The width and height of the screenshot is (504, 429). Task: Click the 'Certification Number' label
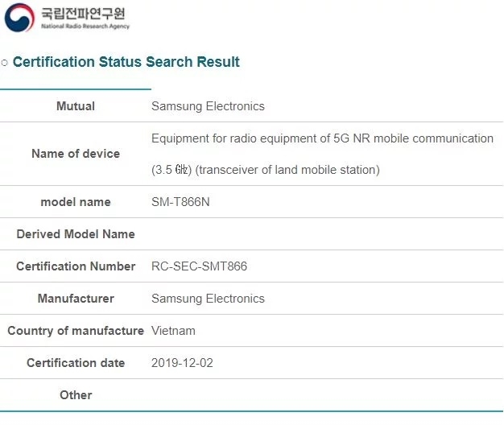[x=76, y=266]
